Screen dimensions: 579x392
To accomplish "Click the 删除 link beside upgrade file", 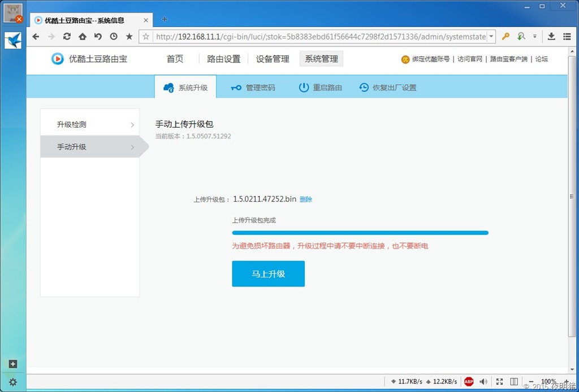I will (306, 199).
